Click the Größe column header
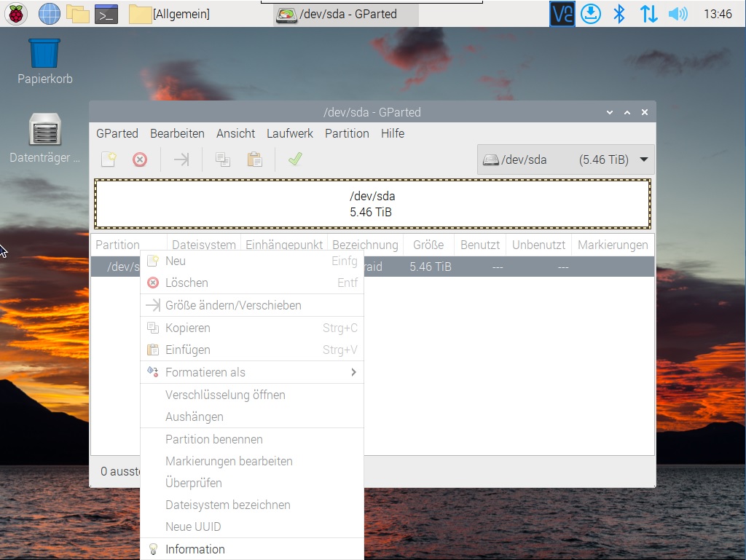The image size is (746, 560). pyautogui.click(x=428, y=245)
